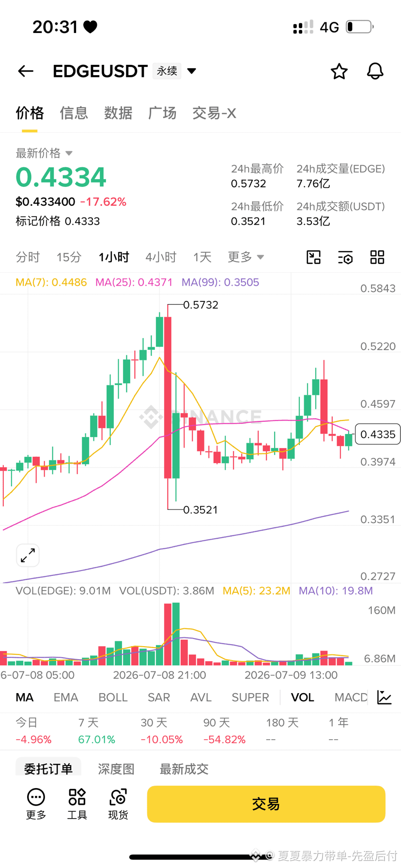This screenshot has width=401, height=868.
Task: Tap the back arrow icon
Action: click(x=26, y=71)
